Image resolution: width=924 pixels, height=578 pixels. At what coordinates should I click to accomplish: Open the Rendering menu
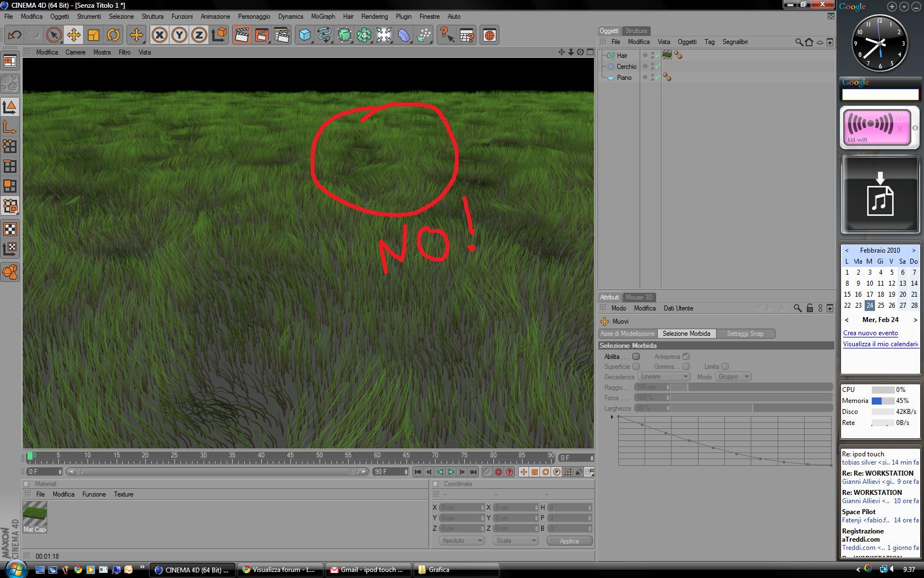(375, 17)
